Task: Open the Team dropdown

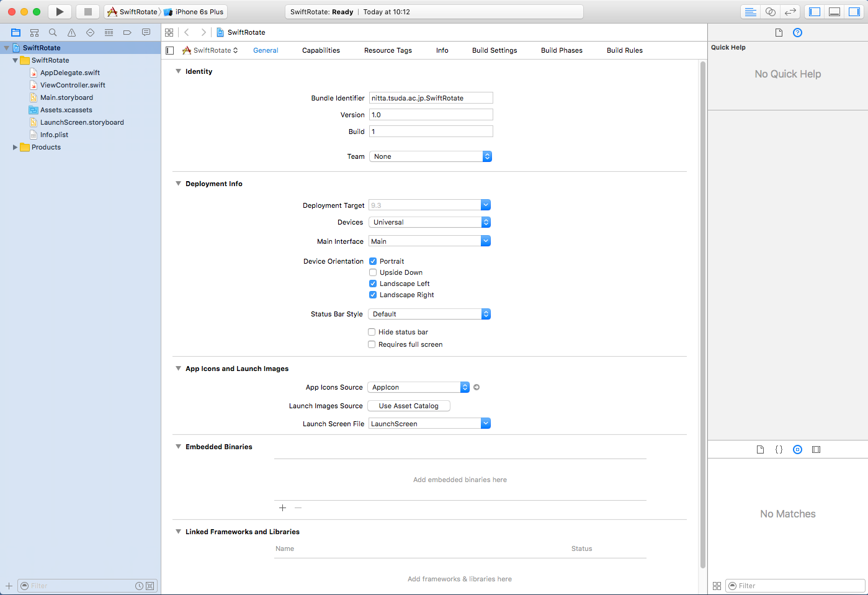Action: (x=430, y=156)
